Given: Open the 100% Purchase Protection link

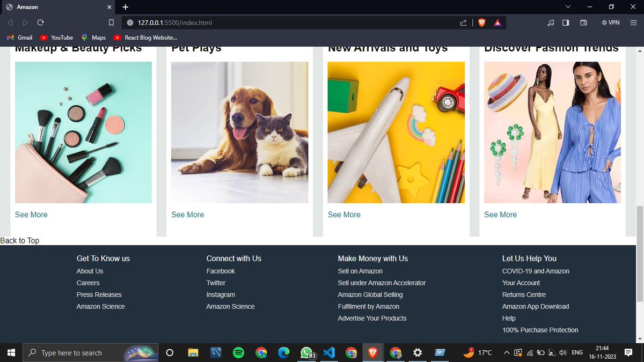Looking at the screenshot, I should (540, 330).
